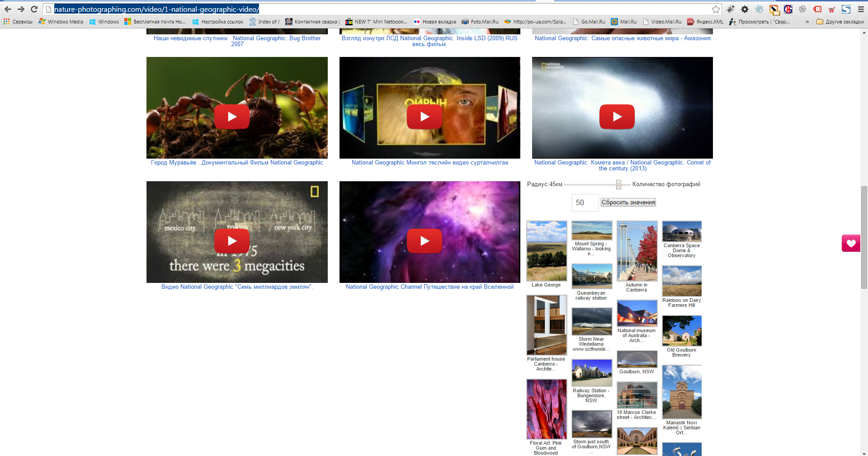Expand hidden bookmarks with the double chevron

[807, 22]
